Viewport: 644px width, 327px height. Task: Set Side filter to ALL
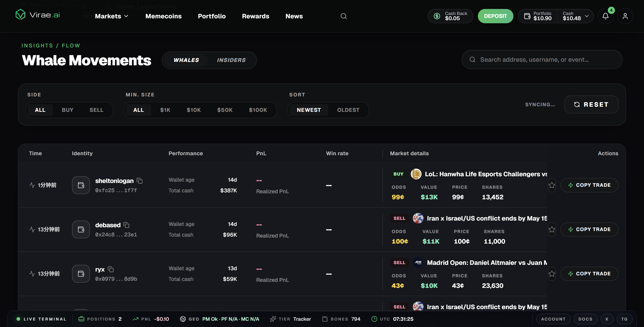click(40, 110)
